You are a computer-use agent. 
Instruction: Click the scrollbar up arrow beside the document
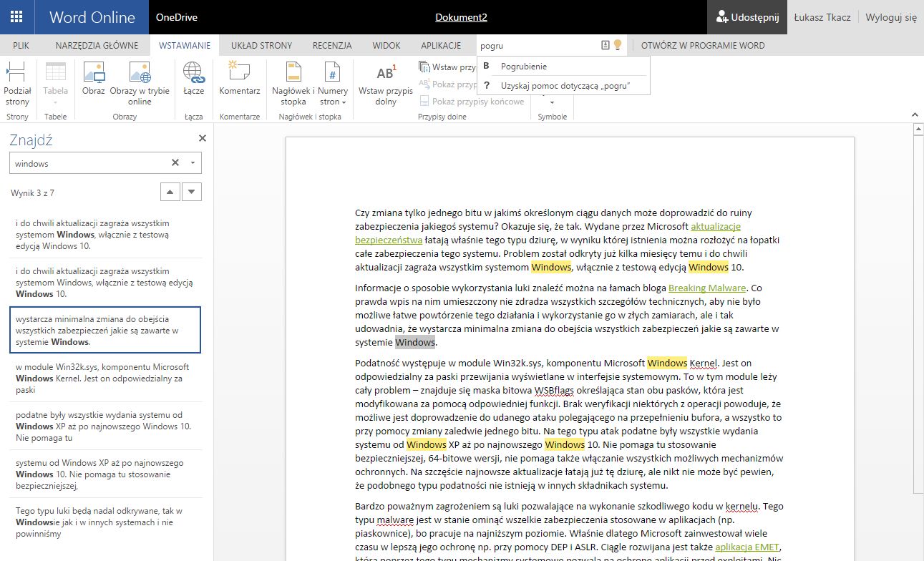pyautogui.click(x=918, y=129)
